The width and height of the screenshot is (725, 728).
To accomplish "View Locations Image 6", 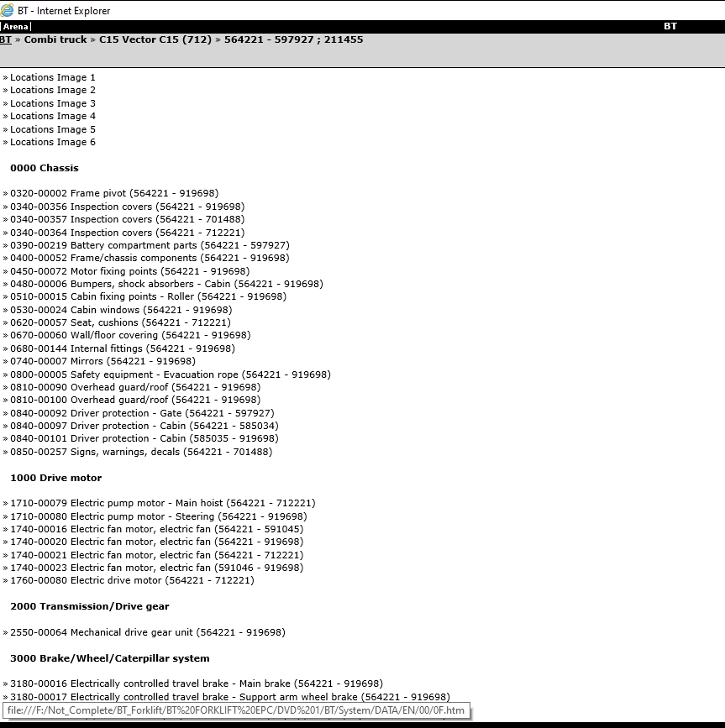I will (52, 142).
